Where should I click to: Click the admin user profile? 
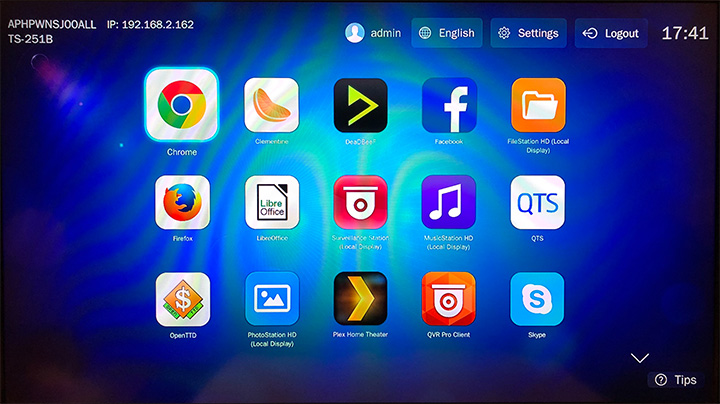pos(373,33)
